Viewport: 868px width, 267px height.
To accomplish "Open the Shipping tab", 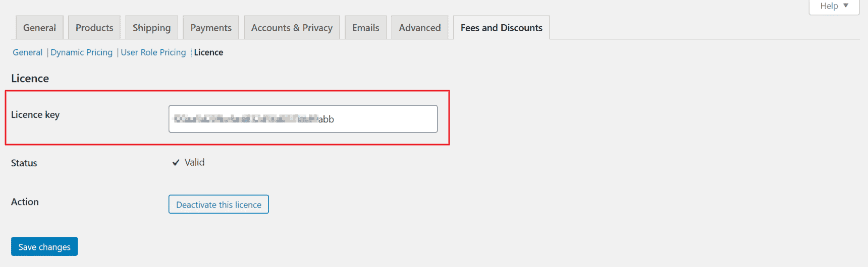I will tap(151, 28).
